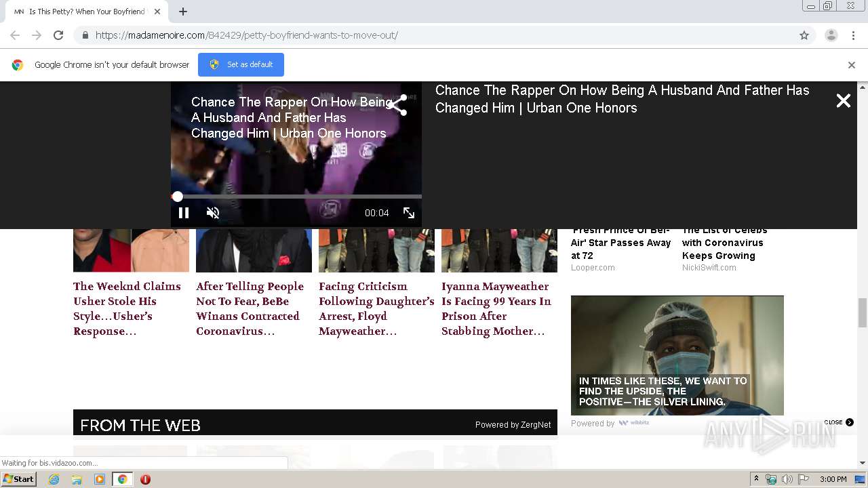868x488 pixels.
Task: Open Chrome three-dot menu
Action: (853, 35)
